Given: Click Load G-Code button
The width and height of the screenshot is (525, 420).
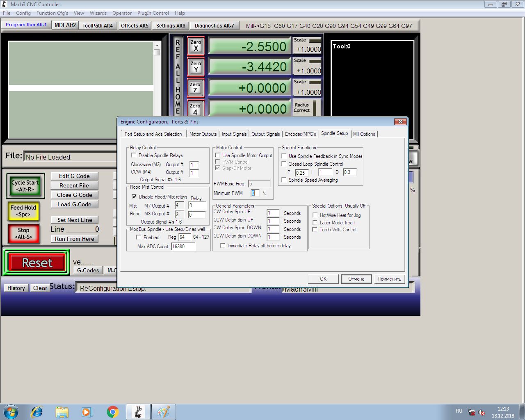Looking at the screenshot, I should (x=74, y=204).
